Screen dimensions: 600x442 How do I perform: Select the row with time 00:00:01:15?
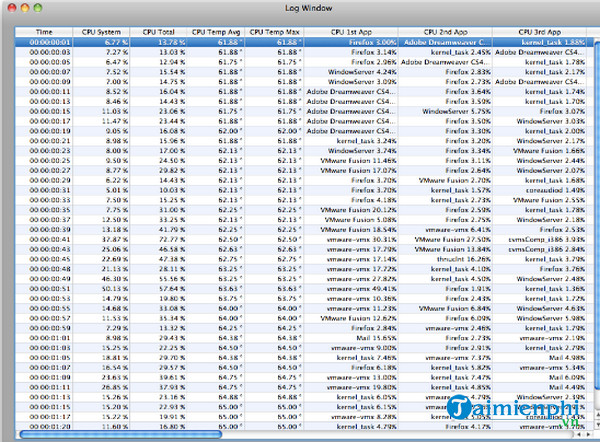[304, 407]
